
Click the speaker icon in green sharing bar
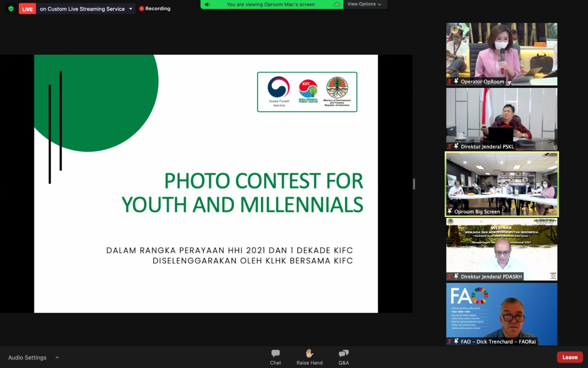coord(208,4)
